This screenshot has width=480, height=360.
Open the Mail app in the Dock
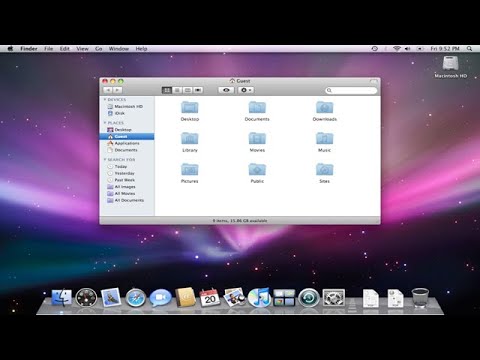(x=111, y=297)
